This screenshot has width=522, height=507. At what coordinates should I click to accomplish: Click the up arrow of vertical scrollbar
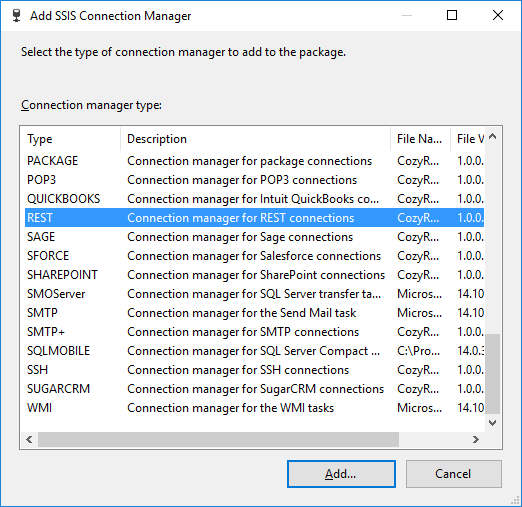click(x=493, y=136)
